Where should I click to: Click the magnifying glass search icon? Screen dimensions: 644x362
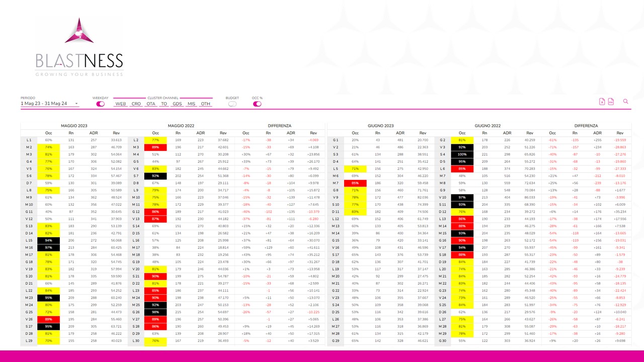625,102
